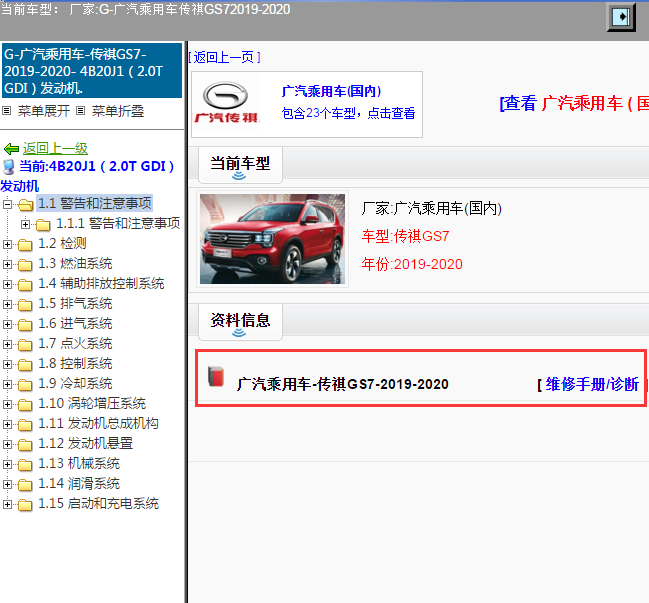Click the folder icon of 1.4 辅助排放控制系统
Image resolution: width=649 pixels, height=603 pixels.
[x=25, y=285]
